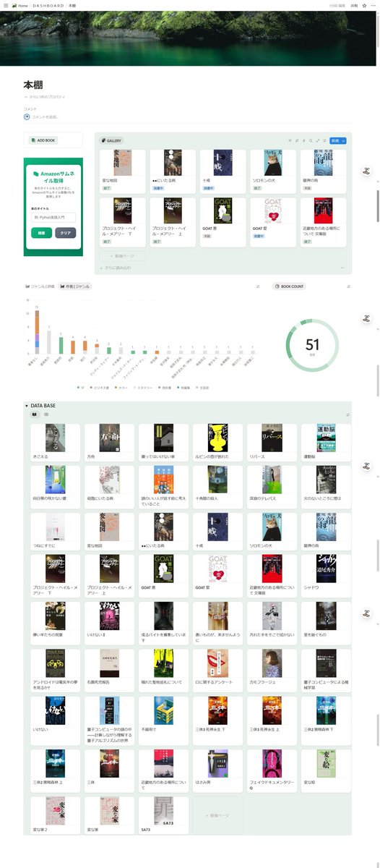Click the vertical page scrollbar
This screenshot has width=380, height=868.
tap(378, 208)
